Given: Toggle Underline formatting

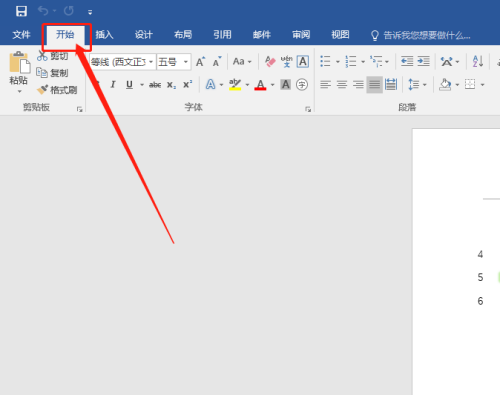Looking at the screenshot, I should point(129,85).
